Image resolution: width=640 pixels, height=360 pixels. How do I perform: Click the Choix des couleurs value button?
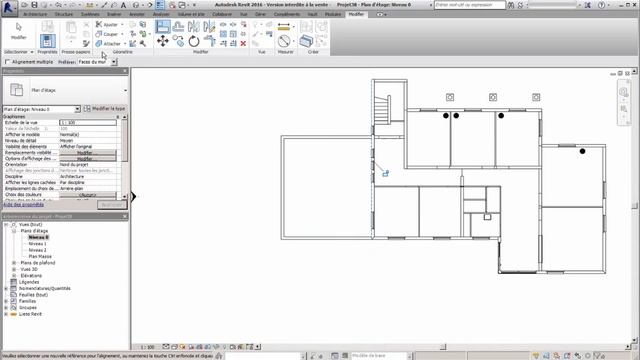[x=88, y=195]
